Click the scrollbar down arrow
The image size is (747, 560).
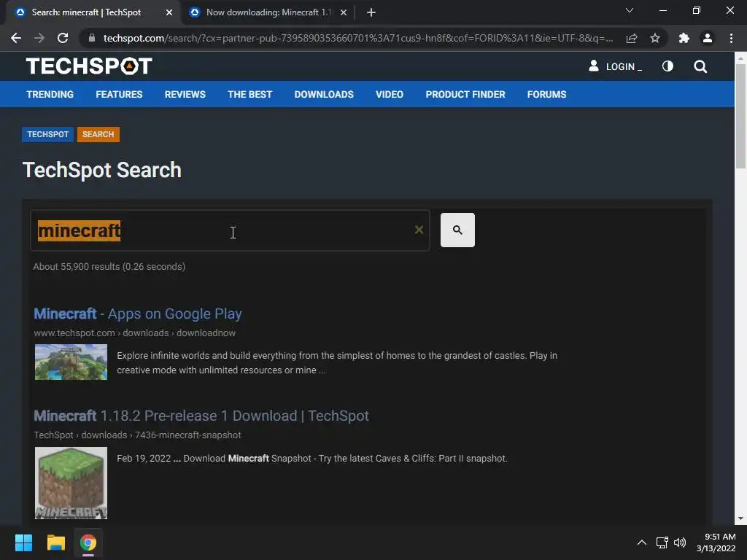(x=740, y=519)
